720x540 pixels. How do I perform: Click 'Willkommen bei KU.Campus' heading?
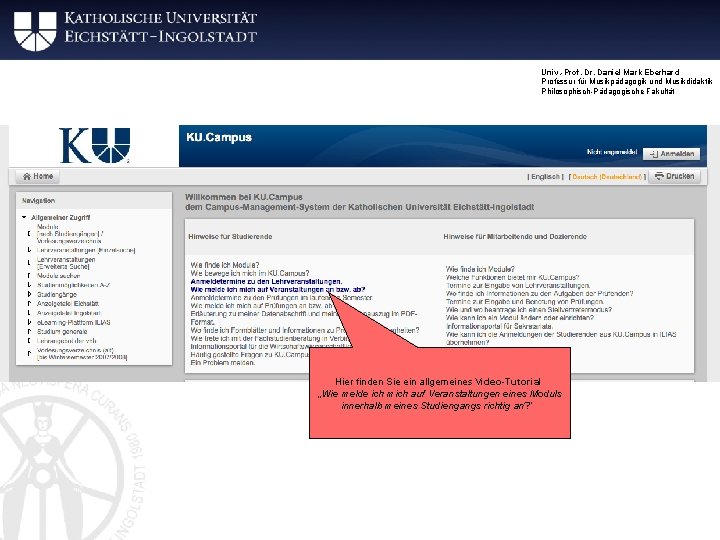click(x=244, y=197)
